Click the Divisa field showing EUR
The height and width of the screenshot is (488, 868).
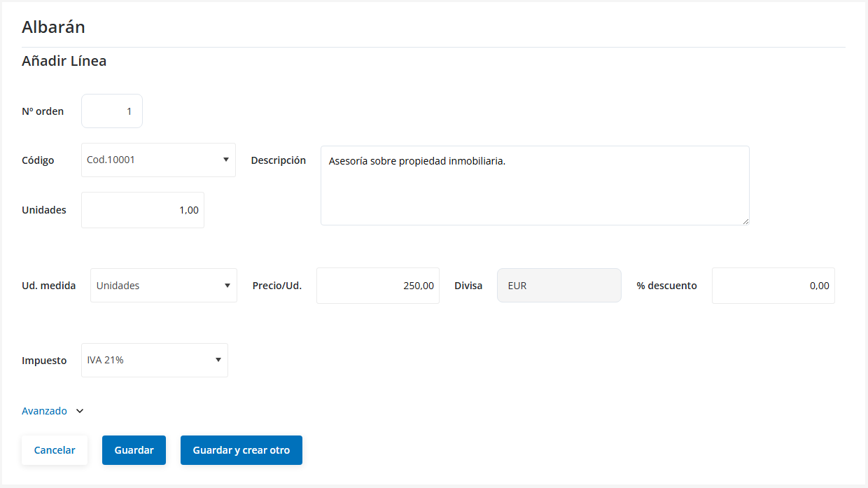point(559,286)
